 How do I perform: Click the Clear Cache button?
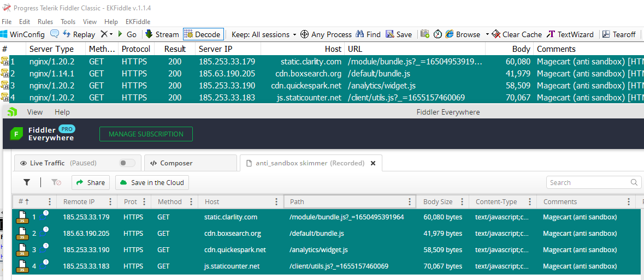pos(517,34)
